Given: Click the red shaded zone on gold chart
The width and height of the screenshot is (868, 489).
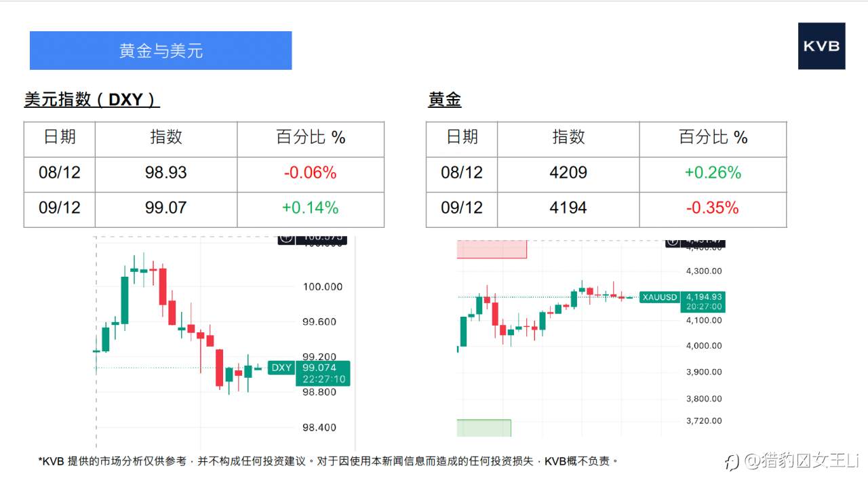Looking at the screenshot, I should coord(492,249).
